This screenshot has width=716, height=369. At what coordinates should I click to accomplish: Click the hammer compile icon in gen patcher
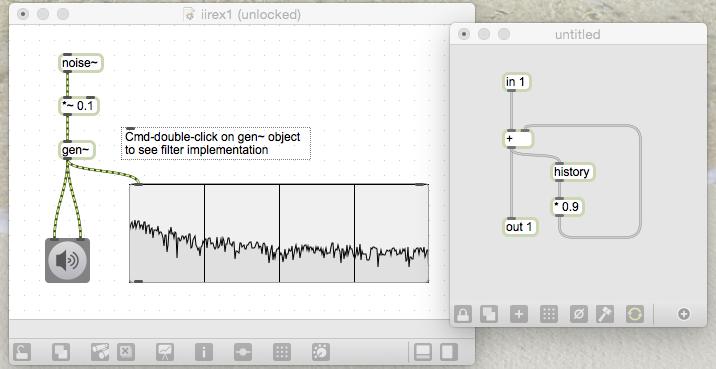point(605,314)
